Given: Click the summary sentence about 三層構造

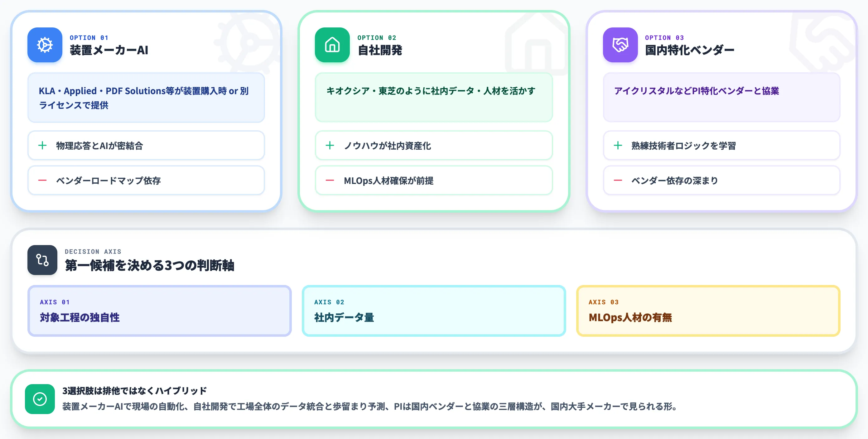Looking at the screenshot, I should (370, 407).
